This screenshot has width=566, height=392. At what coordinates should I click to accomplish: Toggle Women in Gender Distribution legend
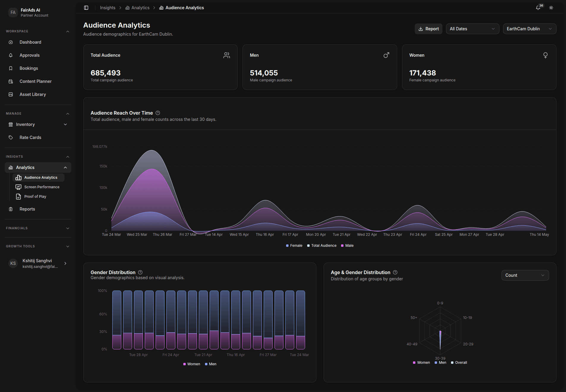[192, 364]
